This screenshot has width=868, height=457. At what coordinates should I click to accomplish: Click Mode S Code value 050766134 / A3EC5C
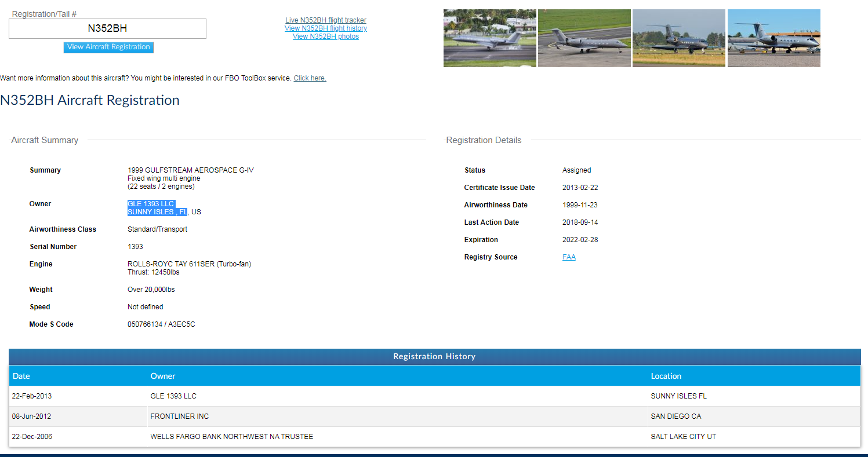(161, 324)
